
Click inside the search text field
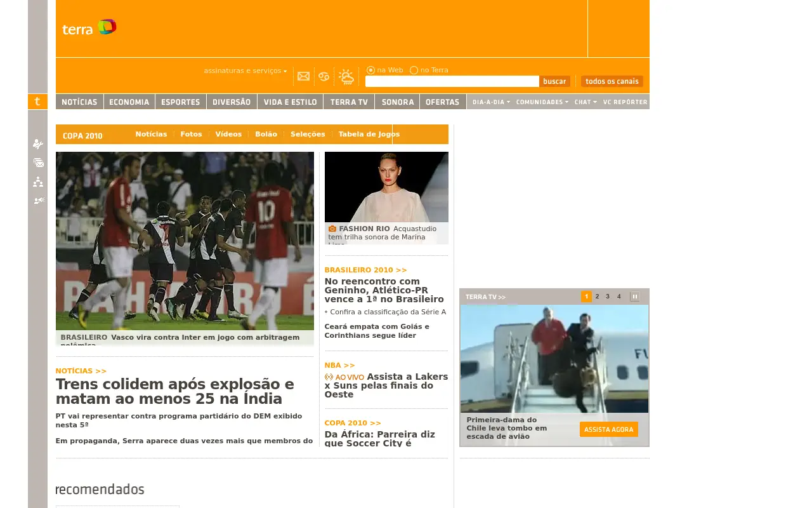click(452, 81)
